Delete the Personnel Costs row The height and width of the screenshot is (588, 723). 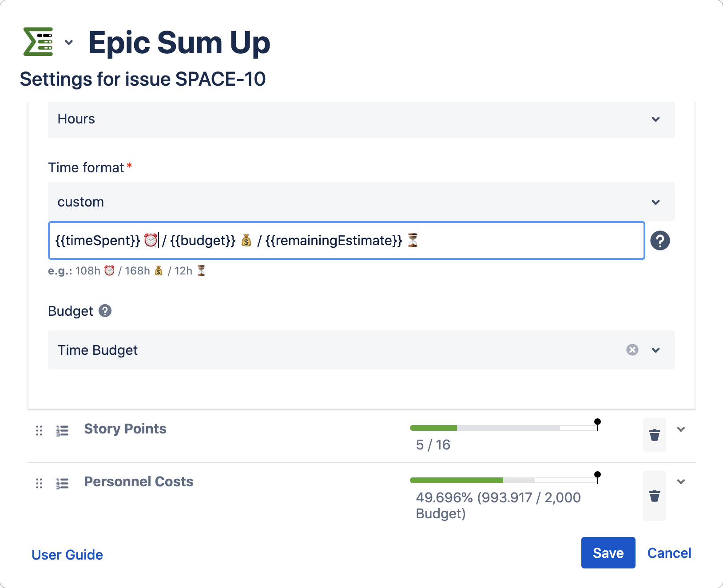click(654, 496)
